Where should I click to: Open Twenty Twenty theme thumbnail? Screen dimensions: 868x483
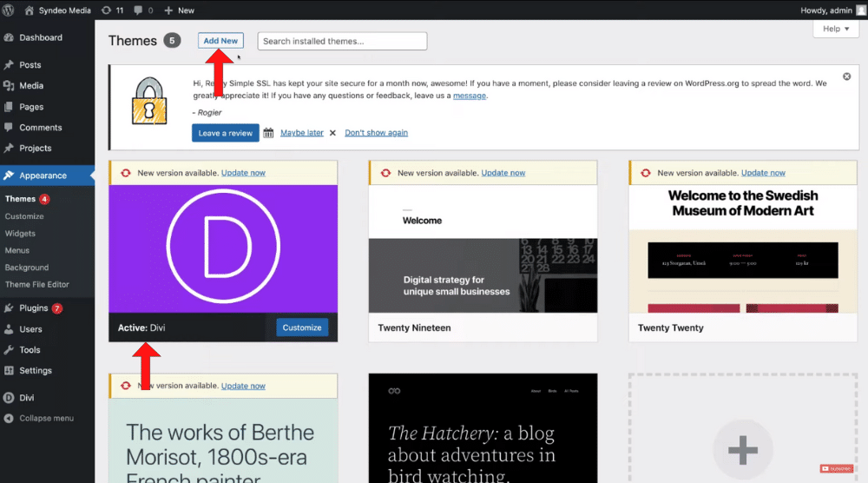(x=743, y=248)
